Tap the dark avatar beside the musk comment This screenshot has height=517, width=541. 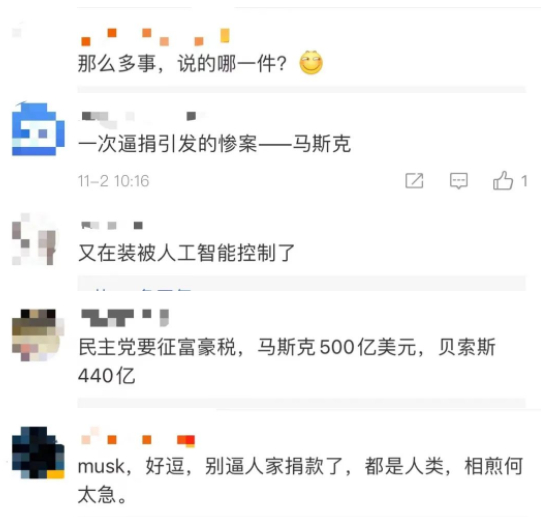click(x=38, y=452)
